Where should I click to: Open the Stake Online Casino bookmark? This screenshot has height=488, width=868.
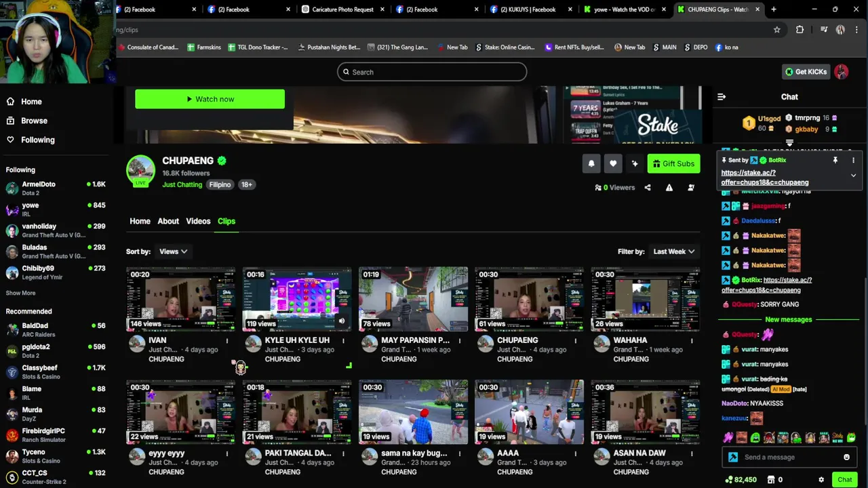505,47
